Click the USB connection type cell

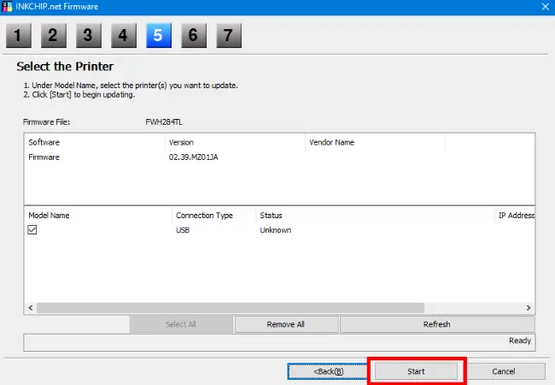[183, 230]
